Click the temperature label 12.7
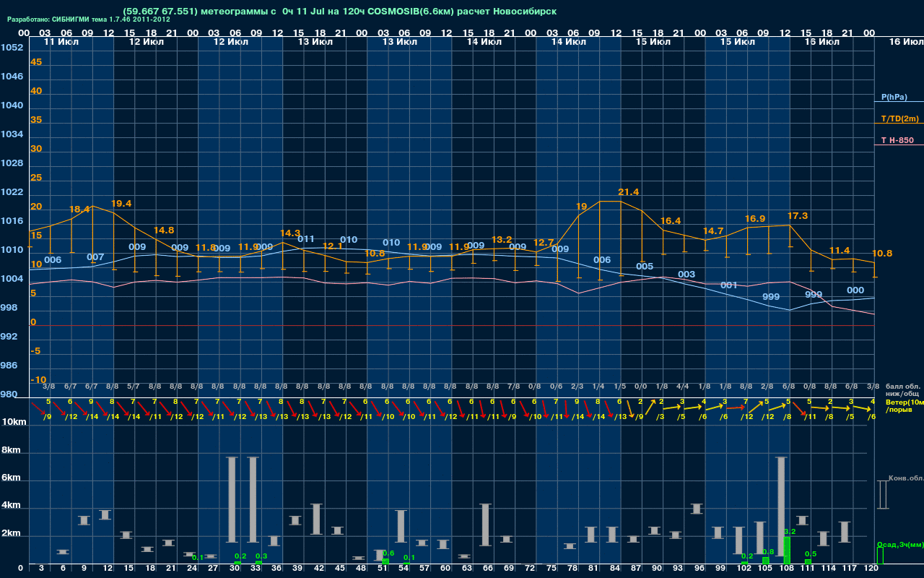 click(544, 243)
